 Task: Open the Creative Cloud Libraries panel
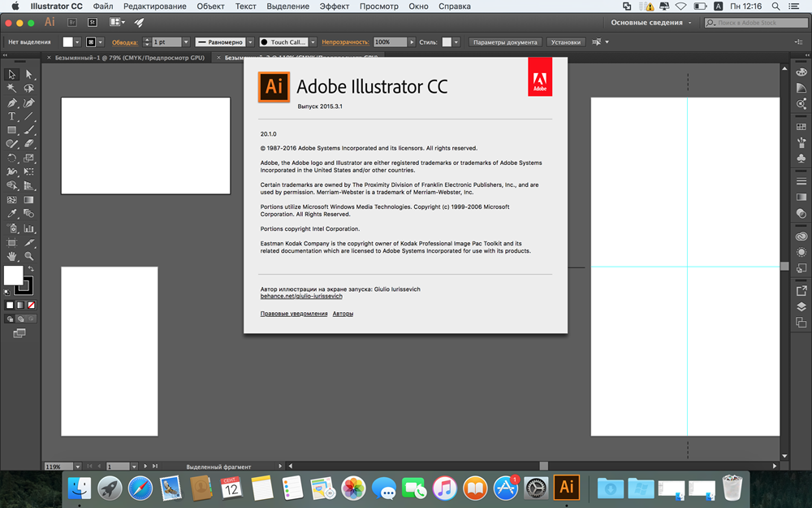(801, 236)
